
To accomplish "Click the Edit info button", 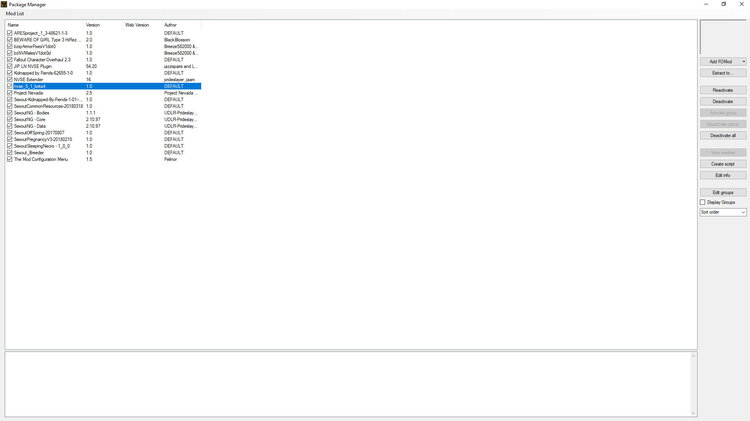I will (723, 176).
